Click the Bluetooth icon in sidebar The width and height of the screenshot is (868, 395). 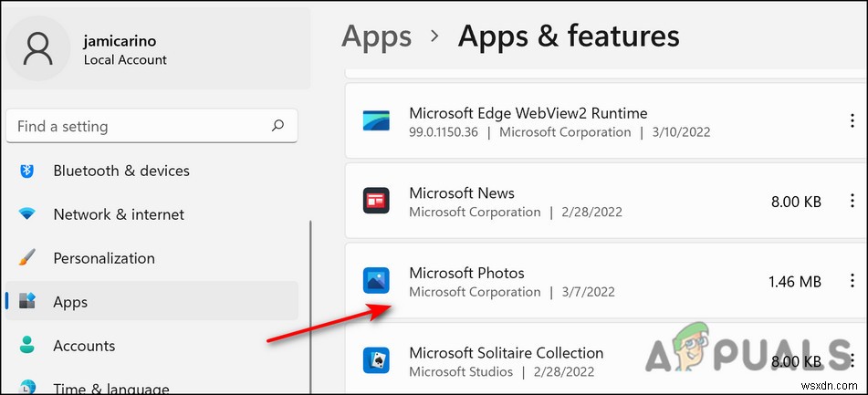point(27,171)
